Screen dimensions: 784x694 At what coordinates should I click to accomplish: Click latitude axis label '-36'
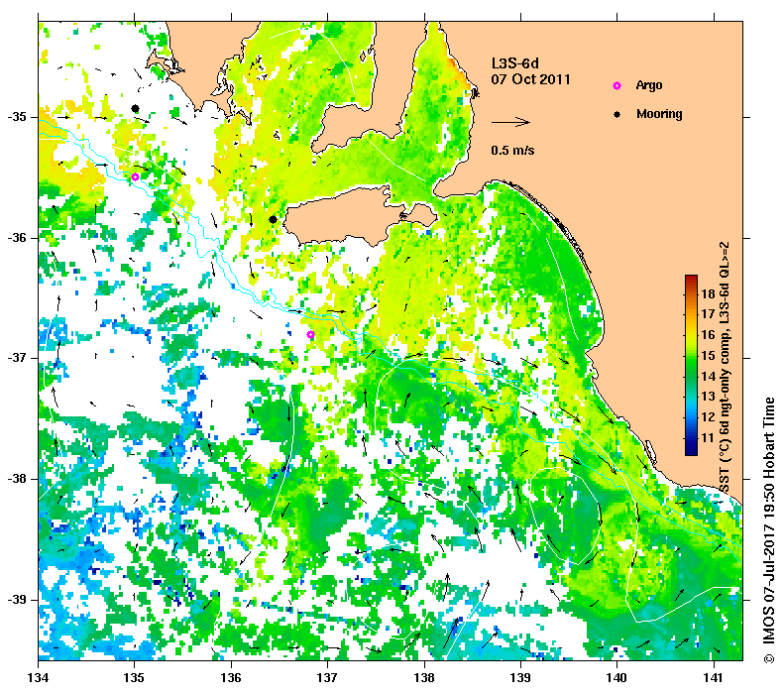click(x=17, y=238)
